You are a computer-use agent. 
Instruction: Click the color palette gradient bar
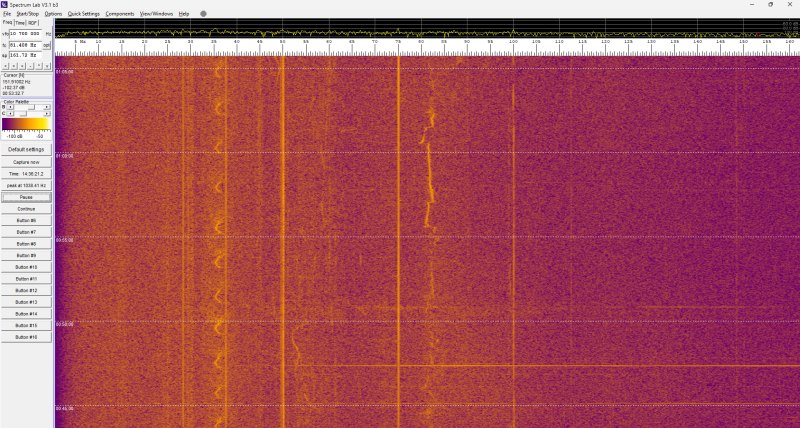coord(26,124)
